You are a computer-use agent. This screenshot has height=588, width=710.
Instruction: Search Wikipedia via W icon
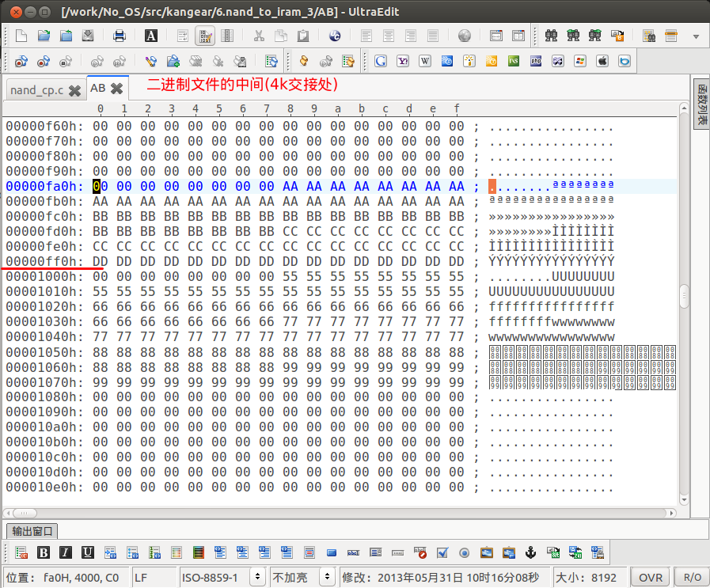425,61
